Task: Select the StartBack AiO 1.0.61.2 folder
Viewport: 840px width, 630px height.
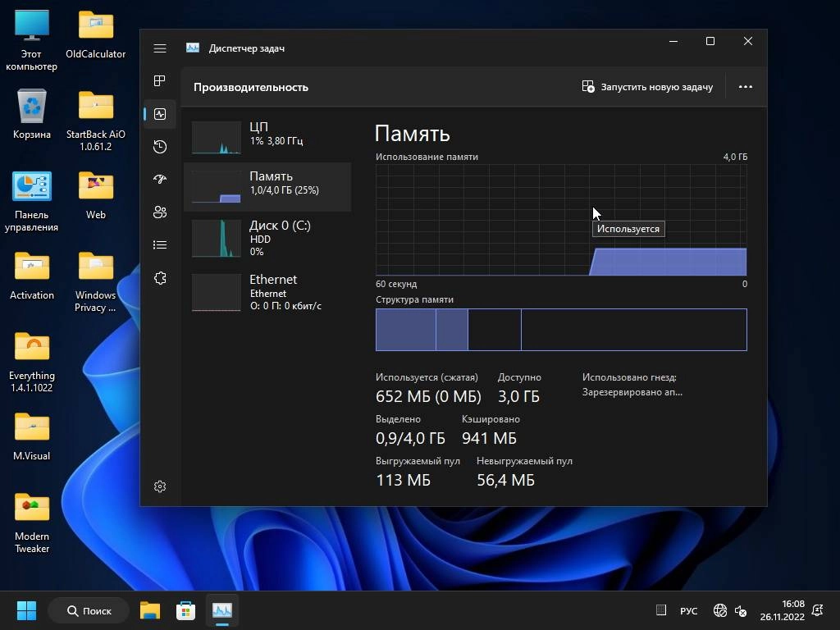Action: 95,121
